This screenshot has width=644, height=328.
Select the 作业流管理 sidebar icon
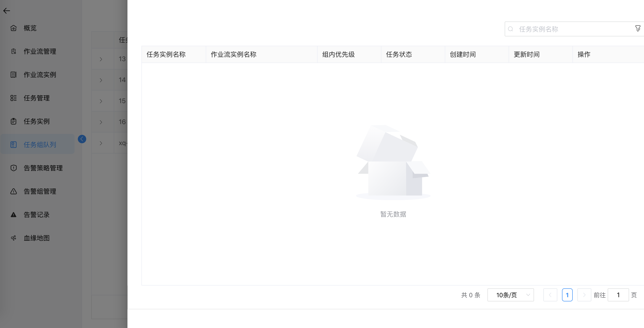pos(14,51)
